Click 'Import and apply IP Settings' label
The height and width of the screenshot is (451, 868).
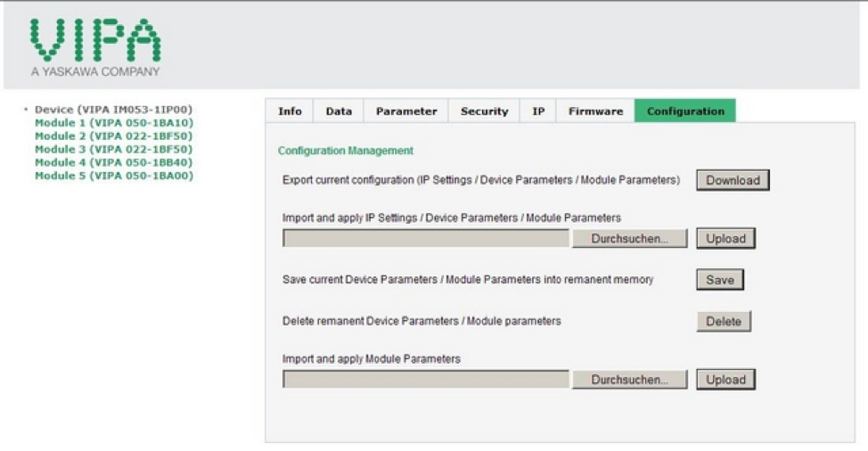click(x=452, y=218)
